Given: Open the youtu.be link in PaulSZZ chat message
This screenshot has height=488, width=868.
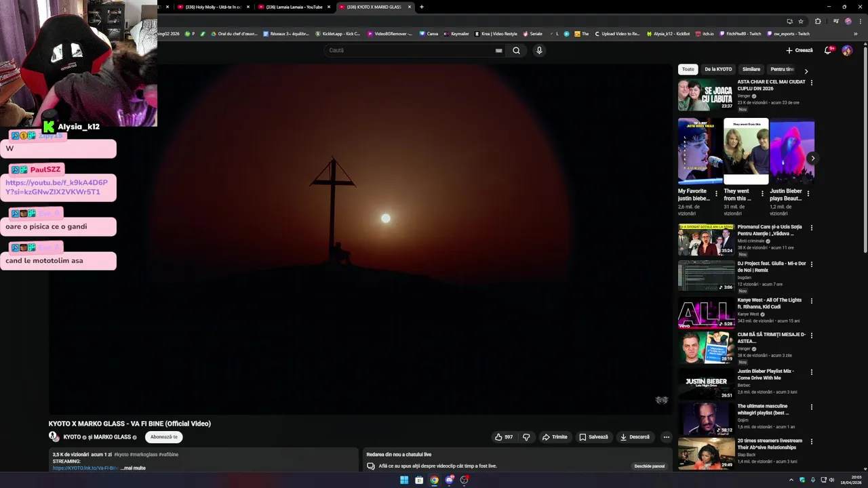Looking at the screenshot, I should [56, 187].
